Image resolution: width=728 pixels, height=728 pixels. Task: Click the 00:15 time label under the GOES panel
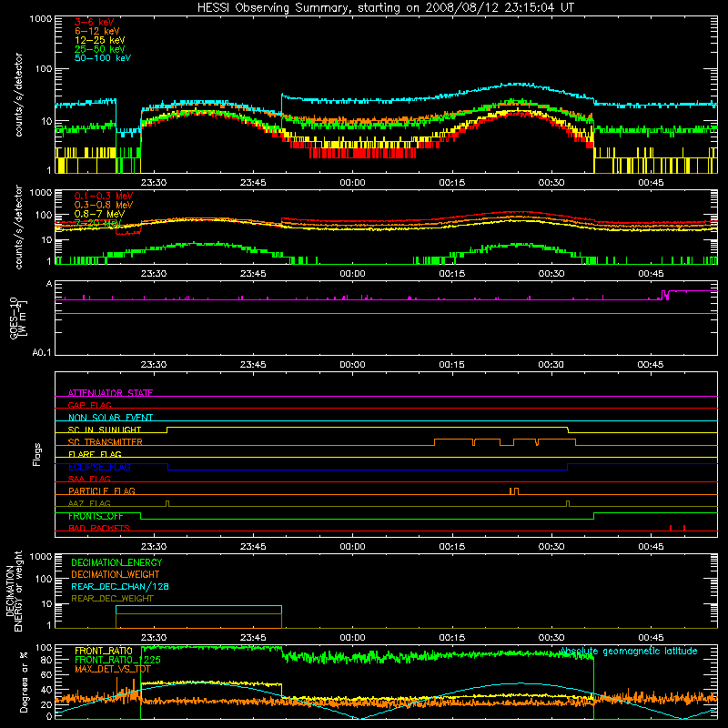451,365
